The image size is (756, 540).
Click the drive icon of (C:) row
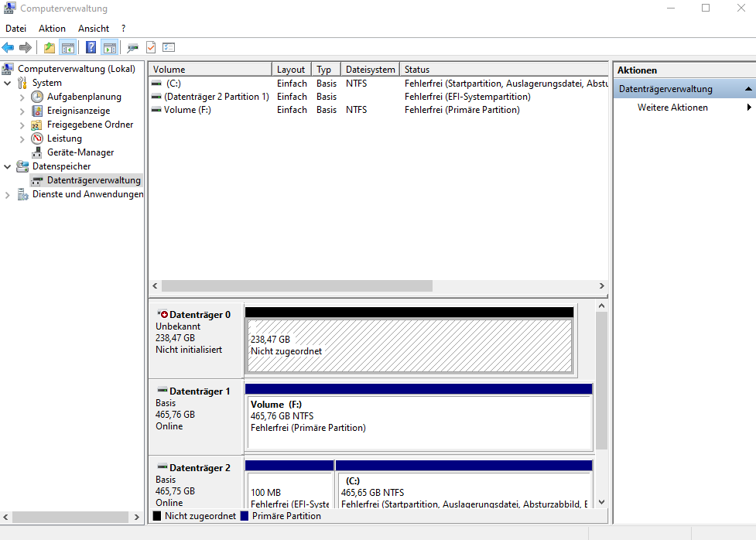(x=156, y=84)
